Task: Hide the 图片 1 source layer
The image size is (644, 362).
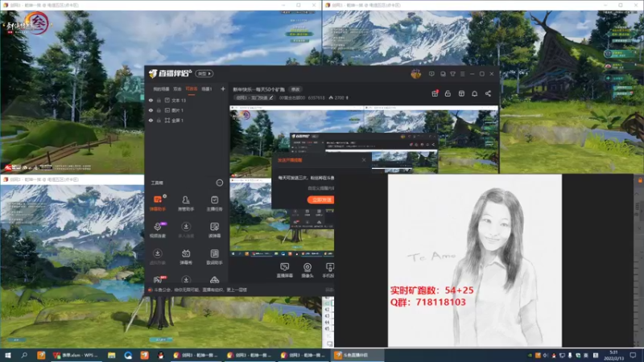Action: coord(151,110)
